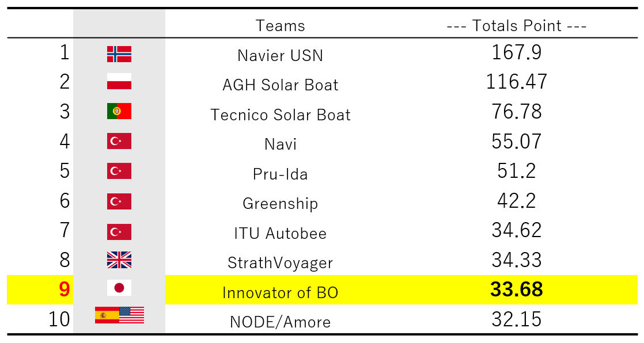Click the Portugal flag icon
This screenshot has height=343, width=644.
[x=119, y=111]
